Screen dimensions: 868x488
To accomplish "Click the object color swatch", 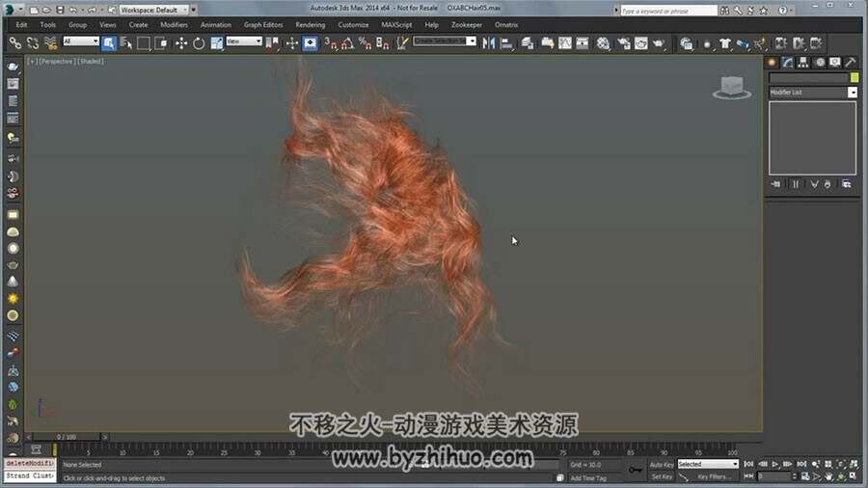I will (854, 78).
